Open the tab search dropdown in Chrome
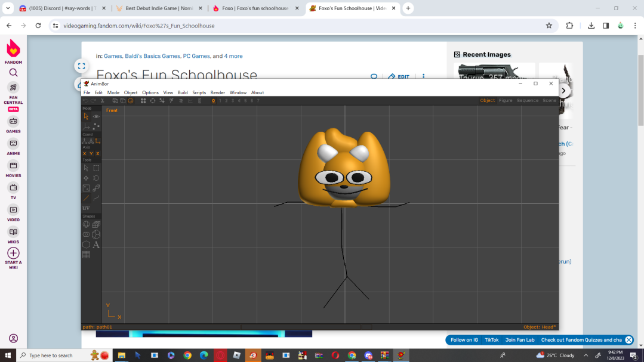 [x=8, y=8]
